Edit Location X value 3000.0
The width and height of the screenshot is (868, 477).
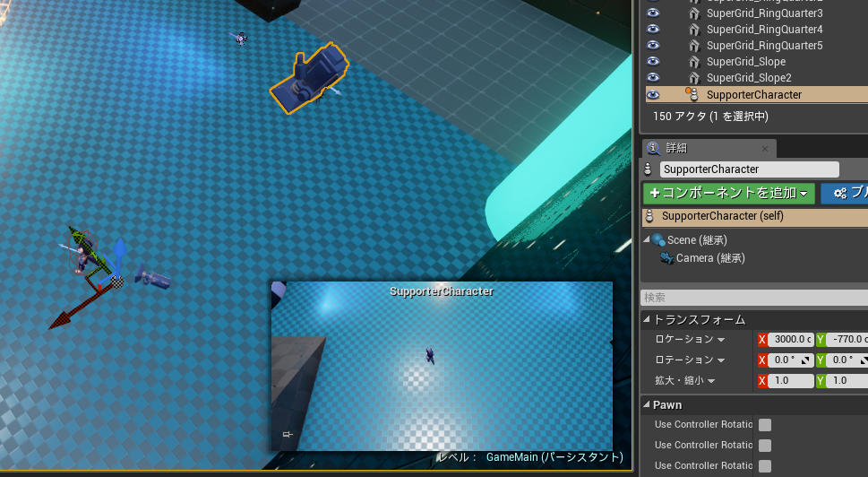click(791, 339)
